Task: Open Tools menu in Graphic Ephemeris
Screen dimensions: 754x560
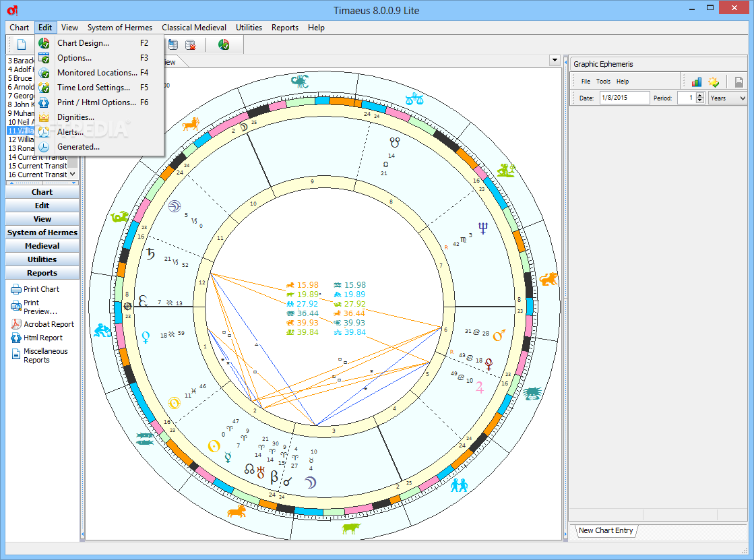Action: tap(604, 82)
